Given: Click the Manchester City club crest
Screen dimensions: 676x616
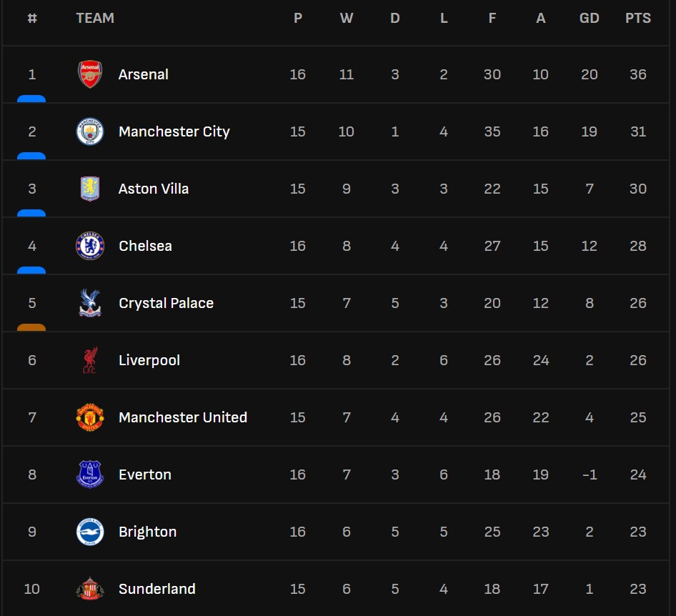Looking at the screenshot, I should pyautogui.click(x=90, y=131).
